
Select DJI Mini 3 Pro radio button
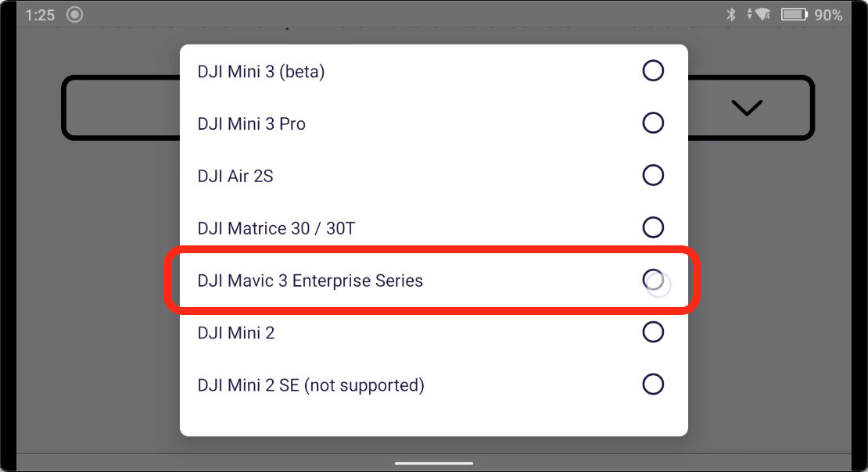[x=653, y=123]
